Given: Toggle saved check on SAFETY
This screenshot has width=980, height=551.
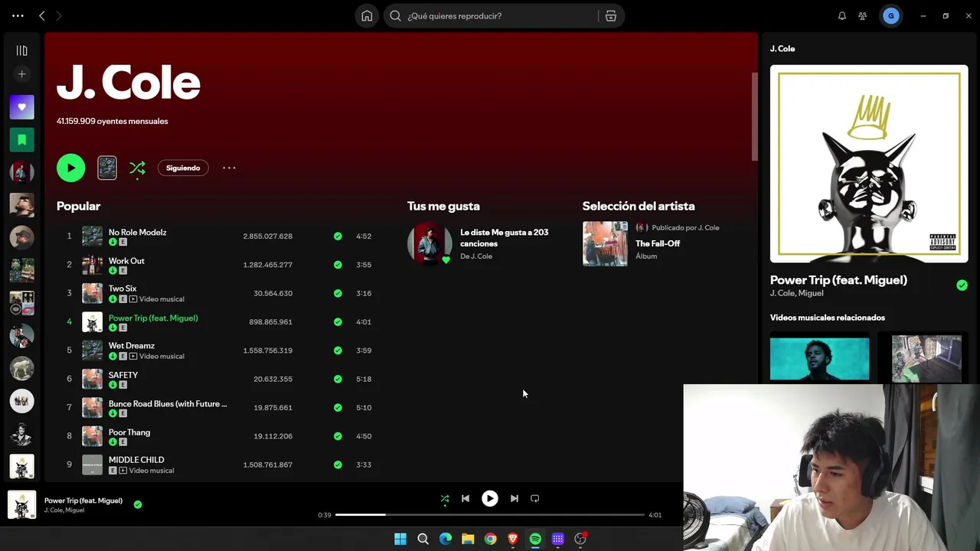Looking at the screenshot, I should tap(338, 379).
